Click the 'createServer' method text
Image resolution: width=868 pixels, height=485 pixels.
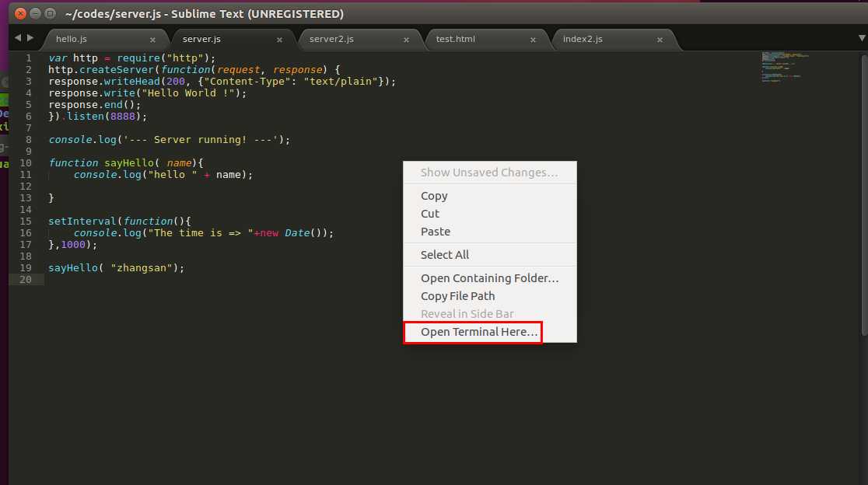[116, 70]
